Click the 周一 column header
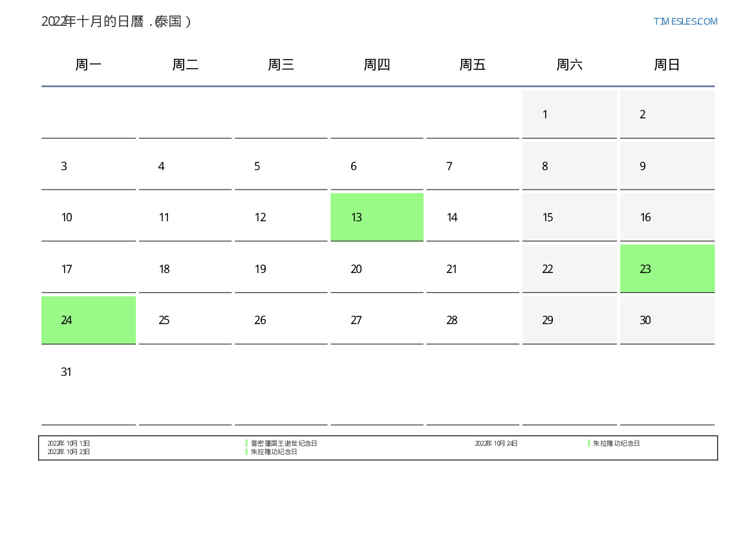The width and height of the screenshot is (756, 535). click(89, 65)
